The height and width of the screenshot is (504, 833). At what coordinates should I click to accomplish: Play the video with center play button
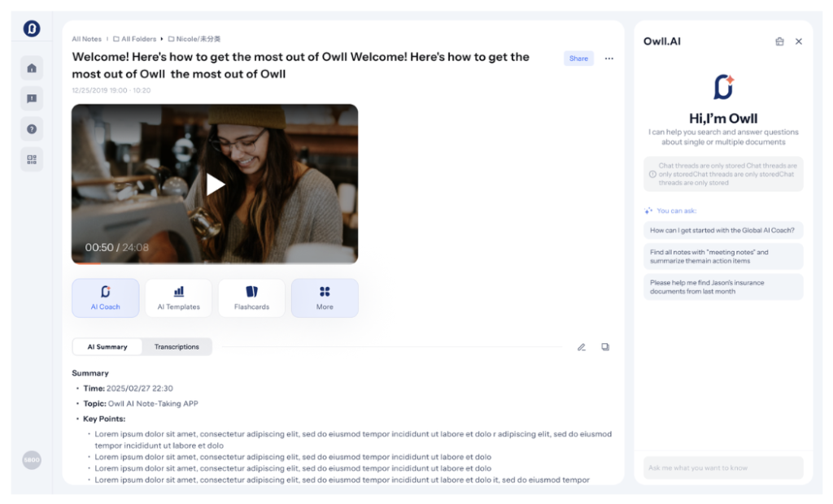click(x=215, y=185)
